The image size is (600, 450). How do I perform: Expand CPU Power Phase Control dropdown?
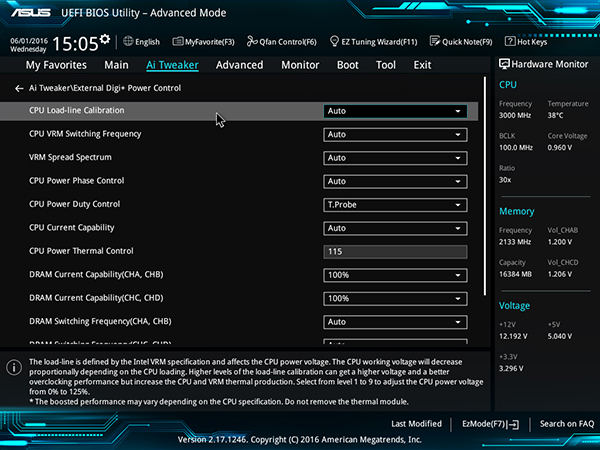click(x=395, y=181)
